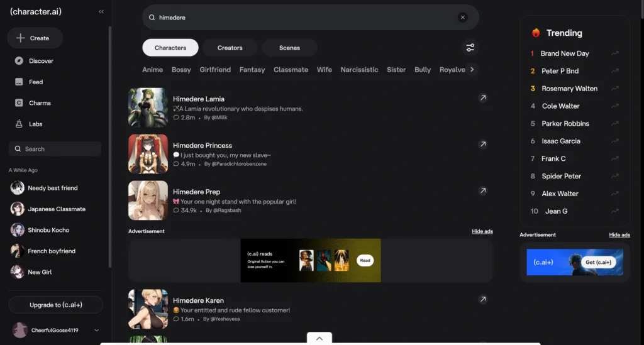Expand the bottom panel with up chevron
Viewport: 644px width, 345px height.
coord(319,338)
